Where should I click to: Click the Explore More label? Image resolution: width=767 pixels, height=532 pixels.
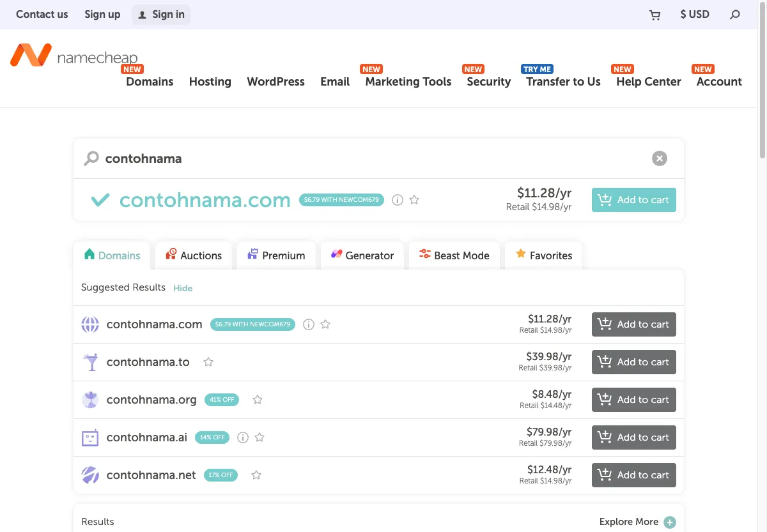(629, 522)
